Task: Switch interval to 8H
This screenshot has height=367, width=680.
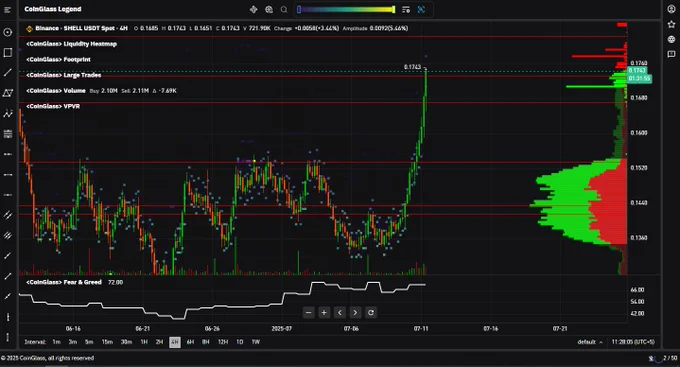Action: tap(206, 342)
